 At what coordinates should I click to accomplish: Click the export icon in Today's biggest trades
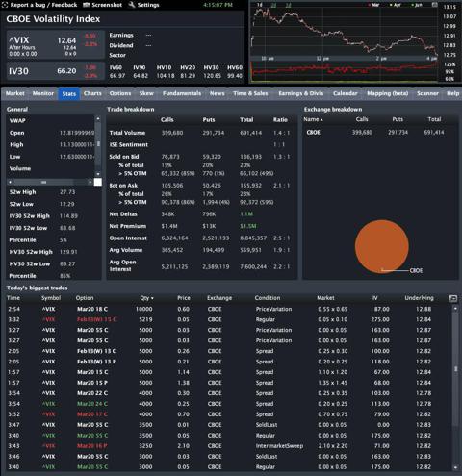(452, 298)
